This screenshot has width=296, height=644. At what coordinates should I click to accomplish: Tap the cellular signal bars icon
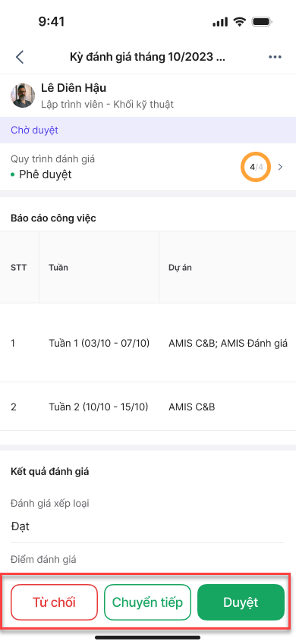coord(220,22)
